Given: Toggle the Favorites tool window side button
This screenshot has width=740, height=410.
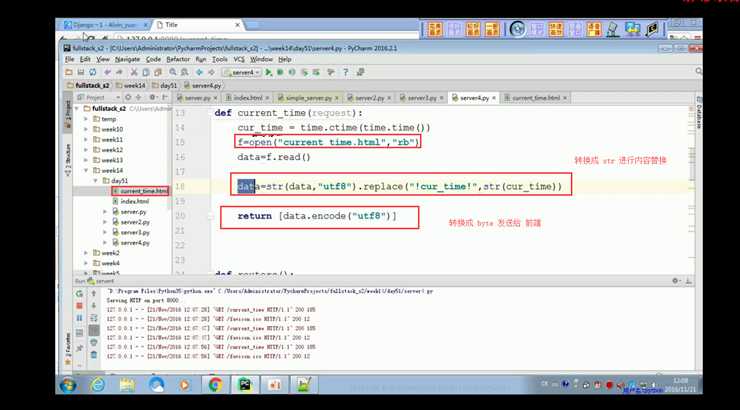Looking at the screenshot, I should click(67, 348).
